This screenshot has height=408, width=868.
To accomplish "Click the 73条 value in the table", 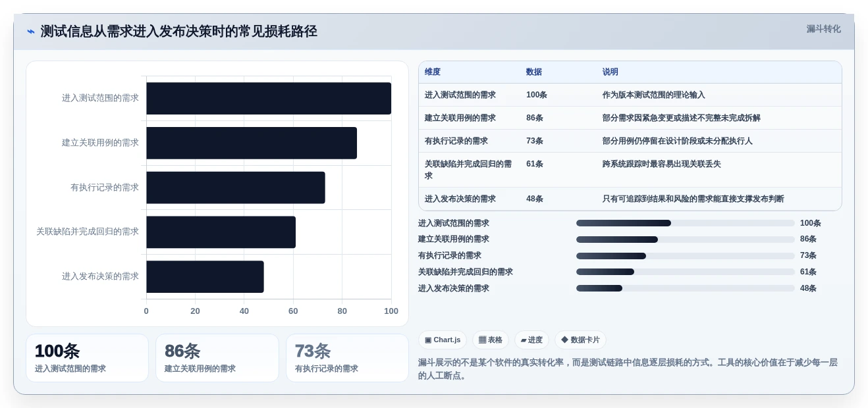I will [535, 141].
